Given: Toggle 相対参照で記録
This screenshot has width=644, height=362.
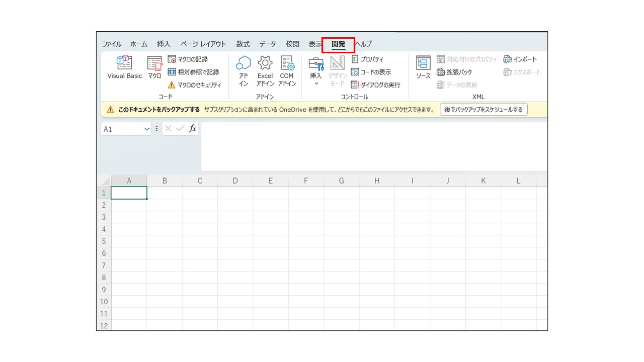Looking at the screenshot, I should pos(193,72).
